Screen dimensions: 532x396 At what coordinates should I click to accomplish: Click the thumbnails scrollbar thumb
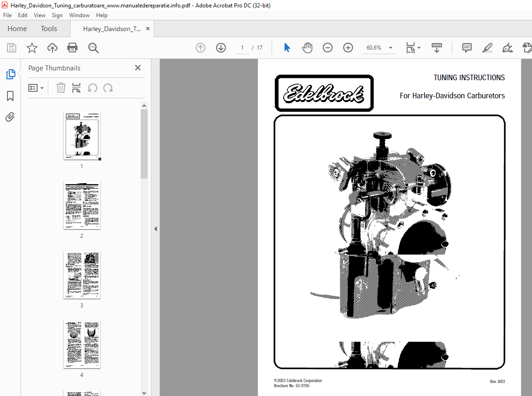(144, 144)
